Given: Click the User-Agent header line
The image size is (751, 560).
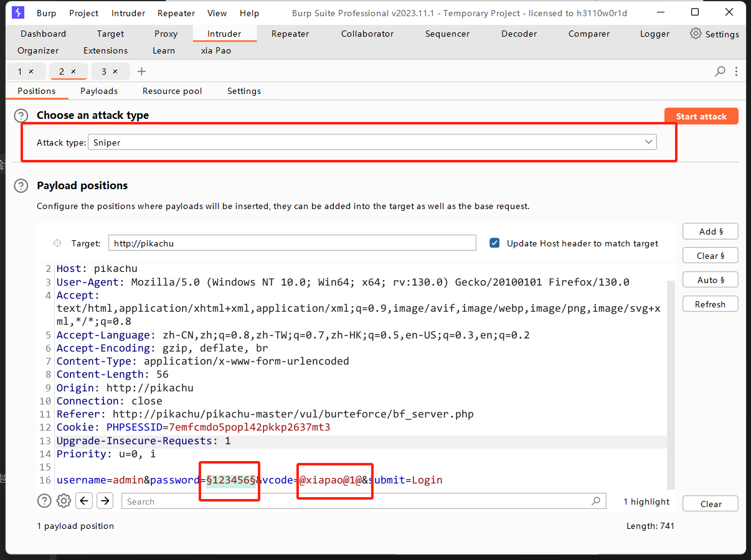Looking at the screenshot, I should point(343,282).
